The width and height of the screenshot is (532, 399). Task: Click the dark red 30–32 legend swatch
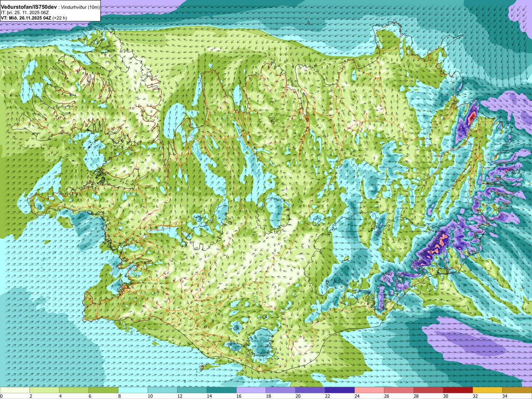point(458,390)
